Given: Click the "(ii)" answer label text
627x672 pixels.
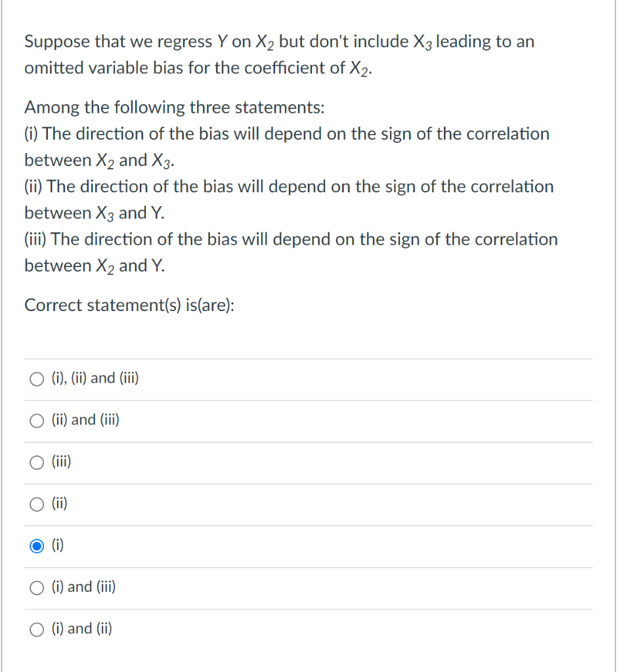Looking at the screenshot, I should coord(60,503).
